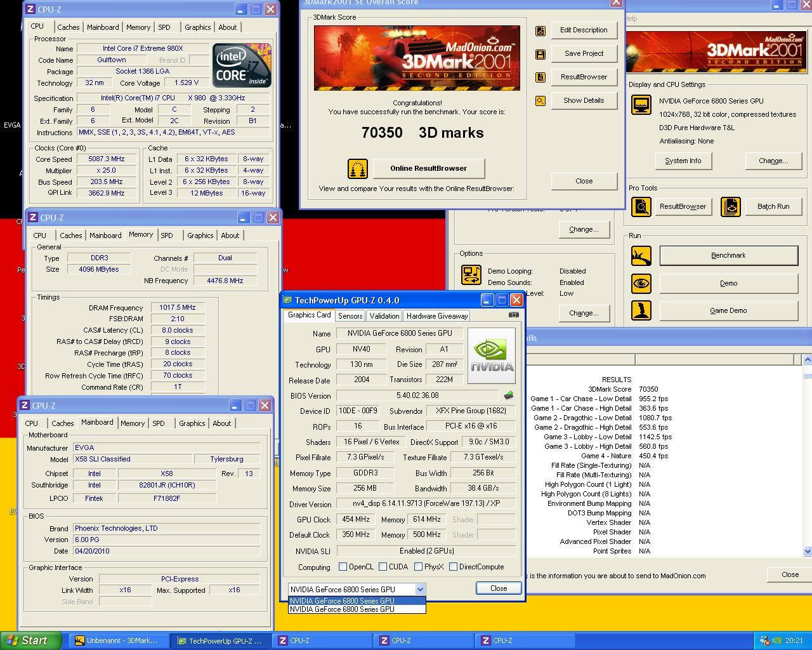
Task: Switch to Unbenannt - 3DMark taskbar item
Action: pos(119,640)
